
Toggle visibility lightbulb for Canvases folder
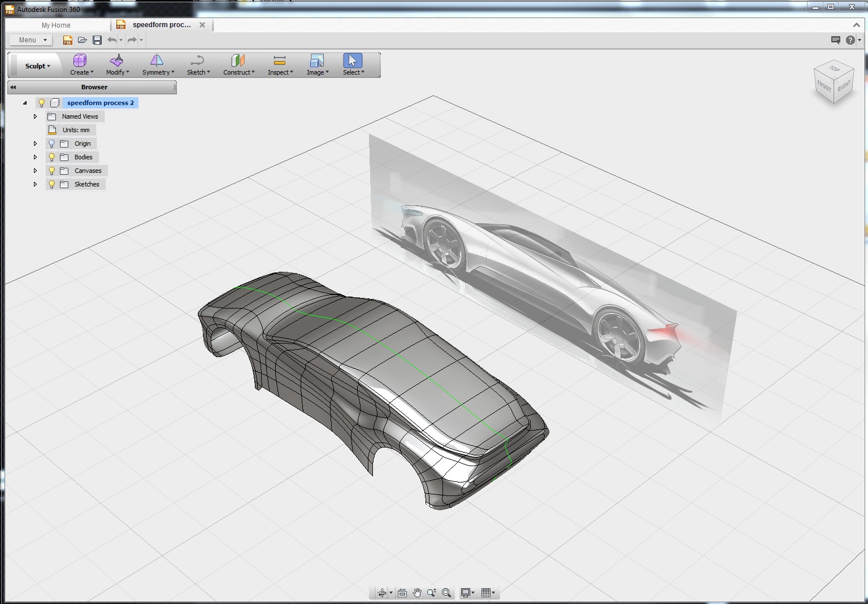[x=52, y=171]
